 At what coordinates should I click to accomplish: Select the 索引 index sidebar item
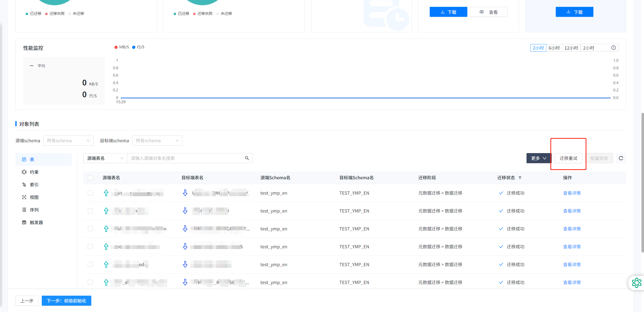(x=34, y=185)
